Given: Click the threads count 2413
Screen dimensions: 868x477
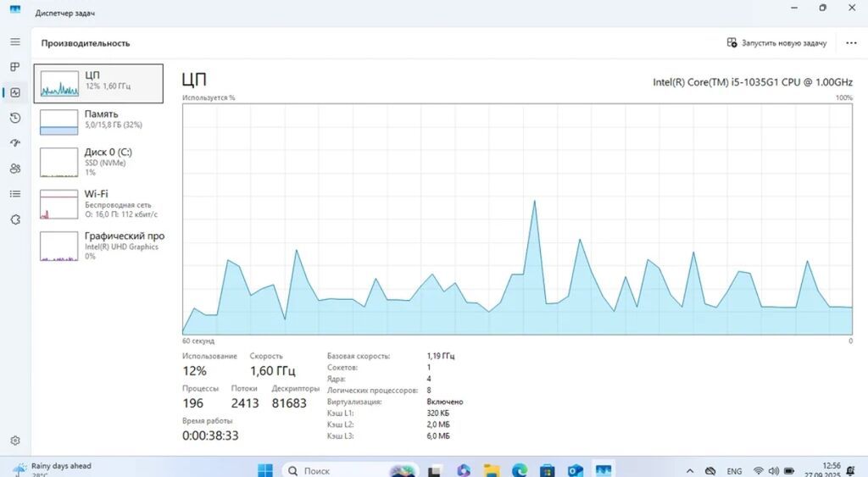Looking at the screenshot, I should 245,403.
